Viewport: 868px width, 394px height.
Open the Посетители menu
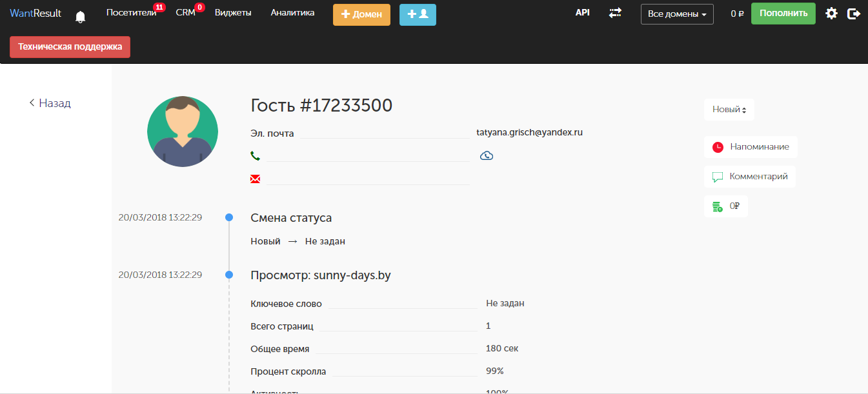tap(131, 12)
